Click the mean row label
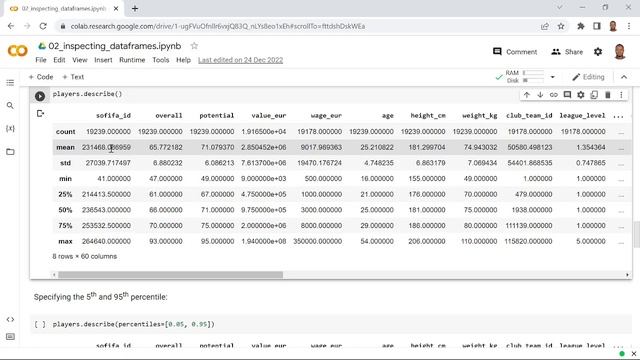640x360 pixels. pos(65,147)
